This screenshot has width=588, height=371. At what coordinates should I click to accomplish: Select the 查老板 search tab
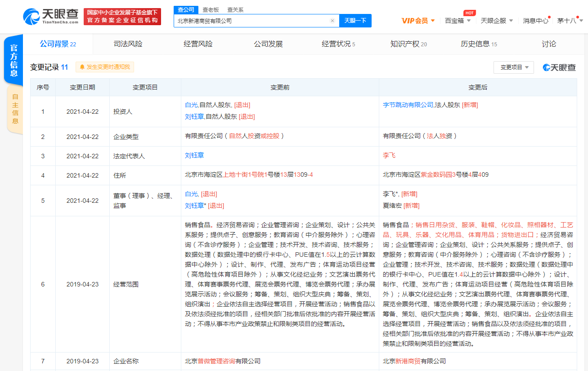pos(211,9)
